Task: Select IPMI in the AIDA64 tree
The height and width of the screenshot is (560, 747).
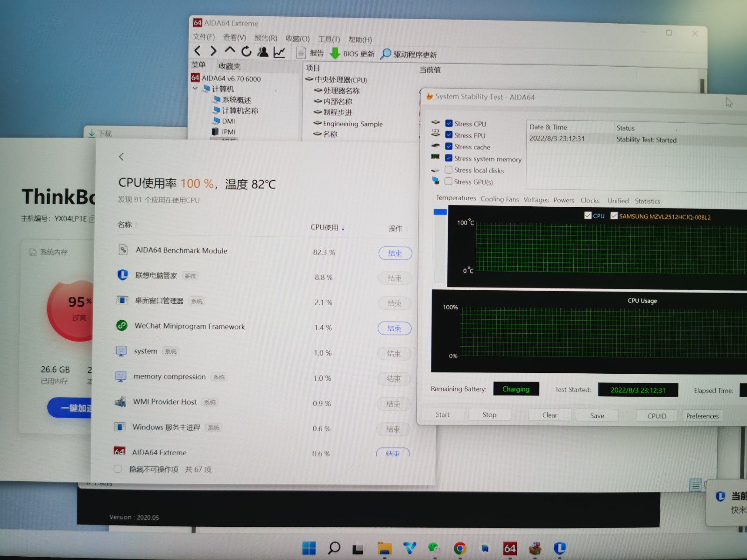Action: 224,132
